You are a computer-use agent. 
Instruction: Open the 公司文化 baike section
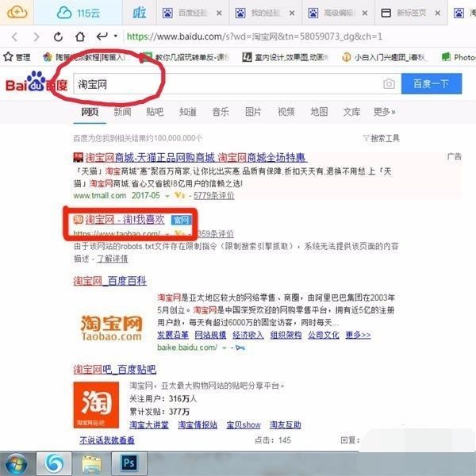click(324, 335)
